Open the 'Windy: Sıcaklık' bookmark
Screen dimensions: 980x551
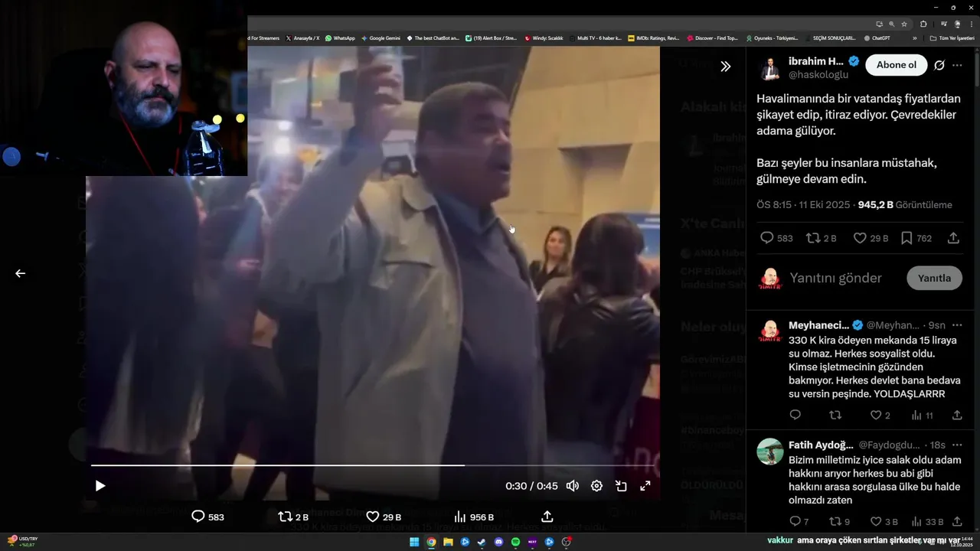tap(544, 37)
